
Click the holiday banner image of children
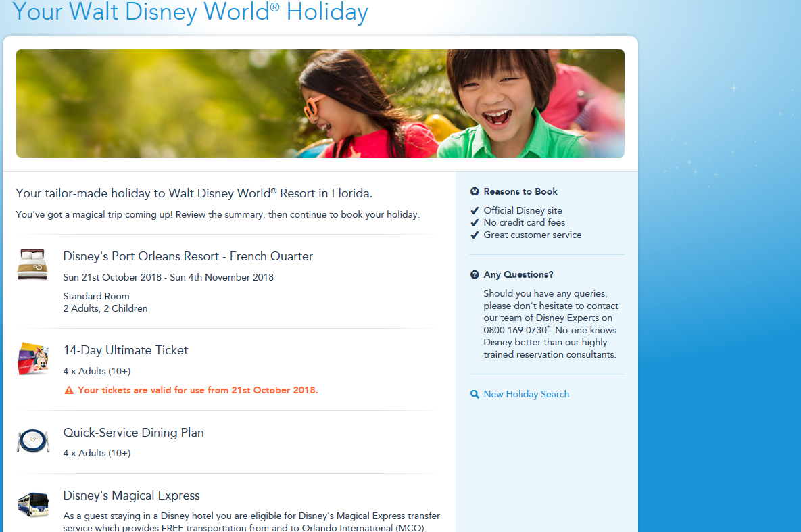tap(320, 103)
